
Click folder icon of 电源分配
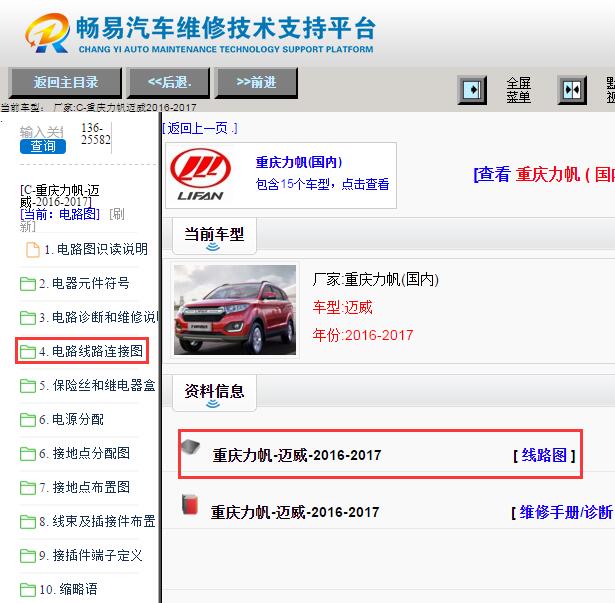click(27, 420)
